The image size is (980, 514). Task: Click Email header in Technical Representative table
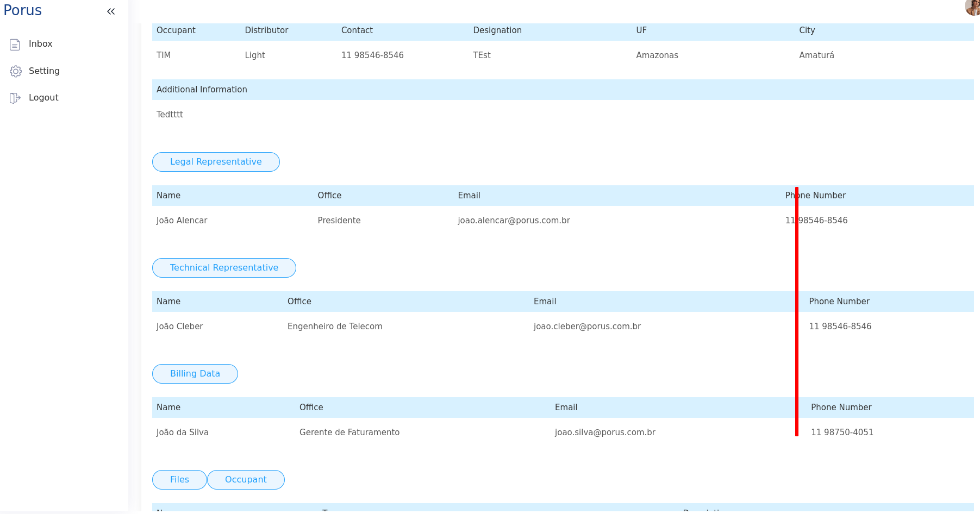click(545, 302)
